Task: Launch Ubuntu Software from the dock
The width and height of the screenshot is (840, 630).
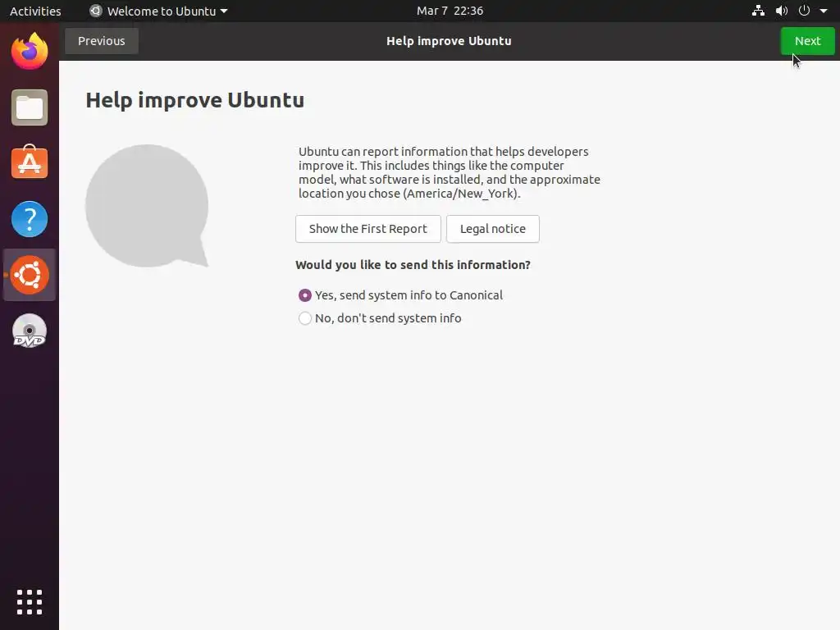Action: point(30,162)
